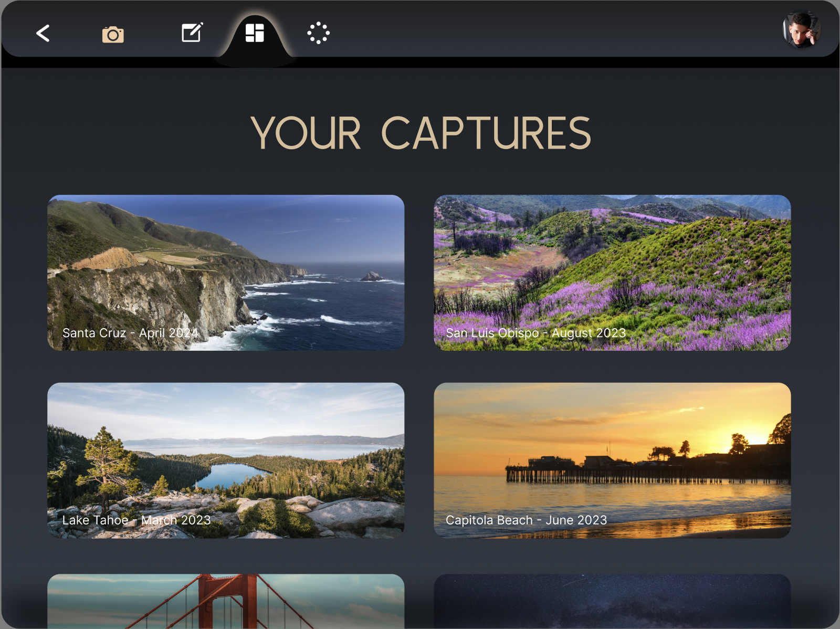Open the camera capture icon
The image size is (840, 629).
[113, 34]
